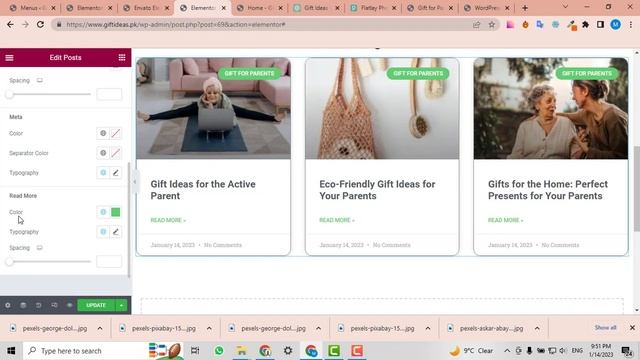
Task: Expand pexels-askar-abay download options
Action: [537, 328]
